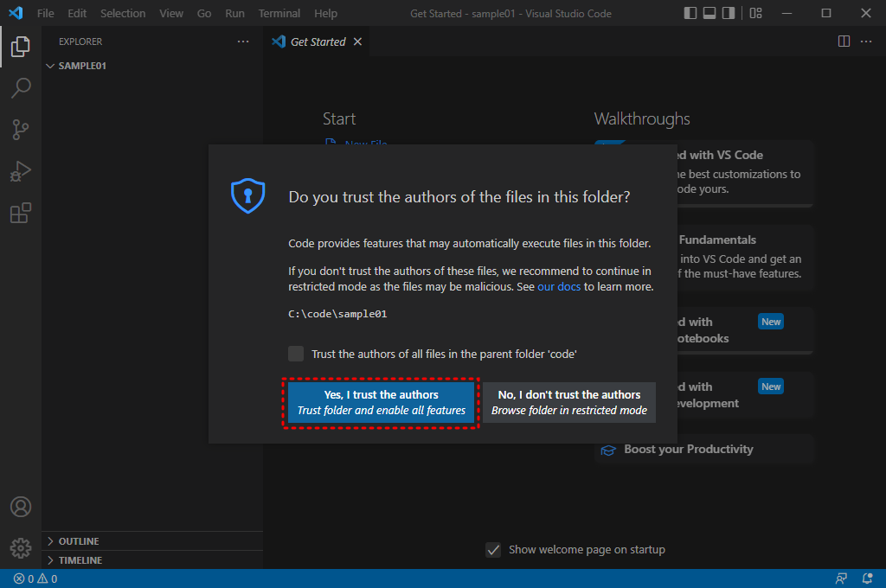Open the Edit menu
This screenshot has width=886, height=588.
click(77, 13)
